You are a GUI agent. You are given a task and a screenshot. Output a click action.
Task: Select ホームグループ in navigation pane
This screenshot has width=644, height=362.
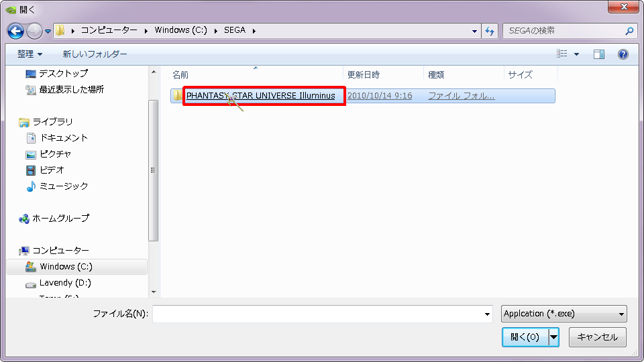click(x=61, y=219)
